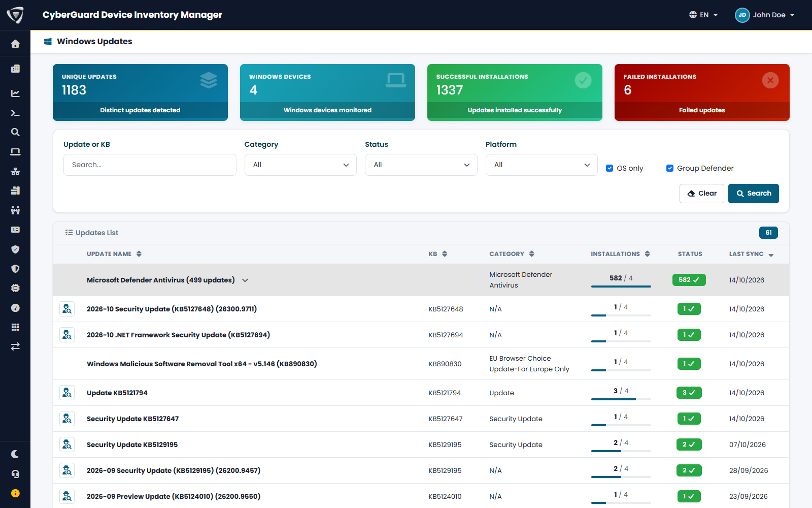The width and height of the screenshot is (812, 508).
Task: Click the magnifier search sidebar icon
Action: 15,132
